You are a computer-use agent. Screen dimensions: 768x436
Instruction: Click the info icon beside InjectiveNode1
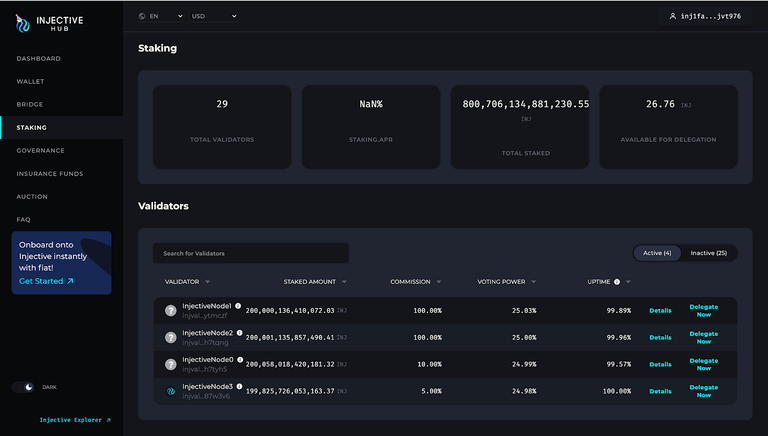pyautogui.click(x=239, y=305)
